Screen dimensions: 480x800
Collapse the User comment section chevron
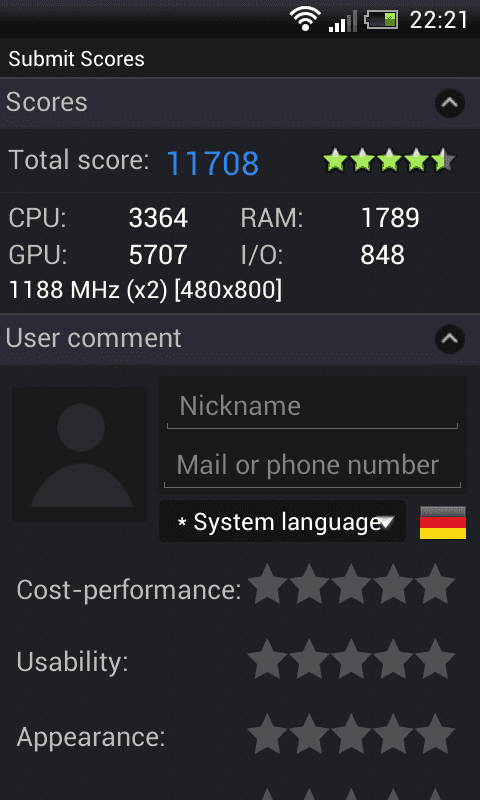450,339
